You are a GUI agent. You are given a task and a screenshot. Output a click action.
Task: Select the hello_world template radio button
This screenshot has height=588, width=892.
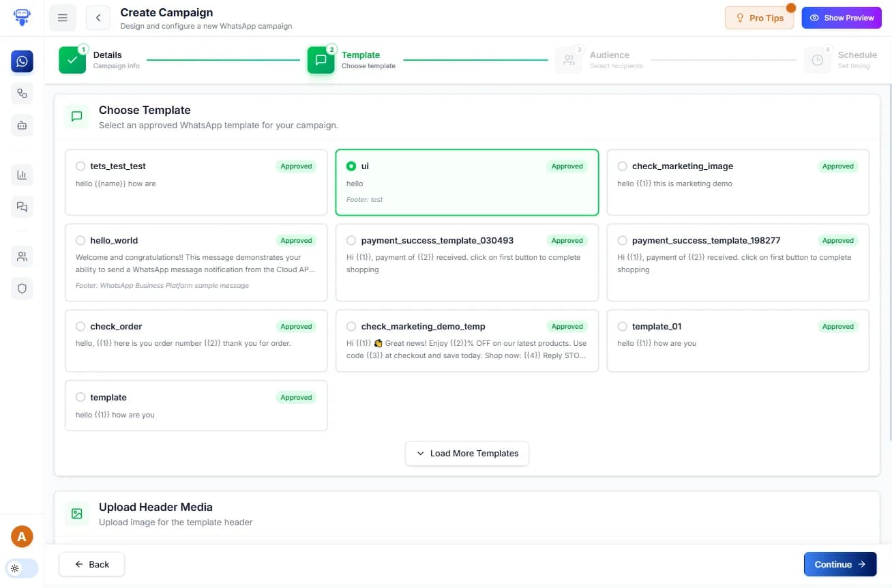(80, 241)
